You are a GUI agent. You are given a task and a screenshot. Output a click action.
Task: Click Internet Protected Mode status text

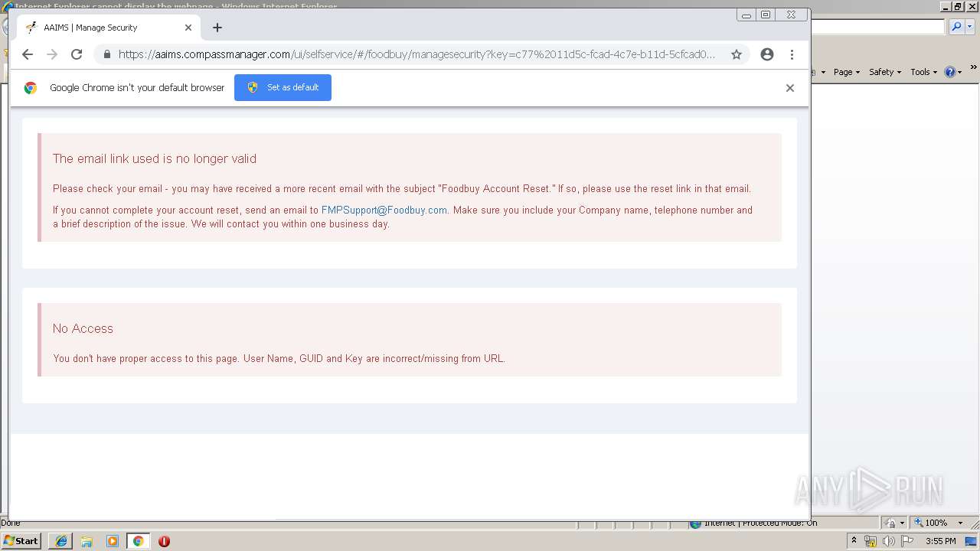tap(760, 523)
